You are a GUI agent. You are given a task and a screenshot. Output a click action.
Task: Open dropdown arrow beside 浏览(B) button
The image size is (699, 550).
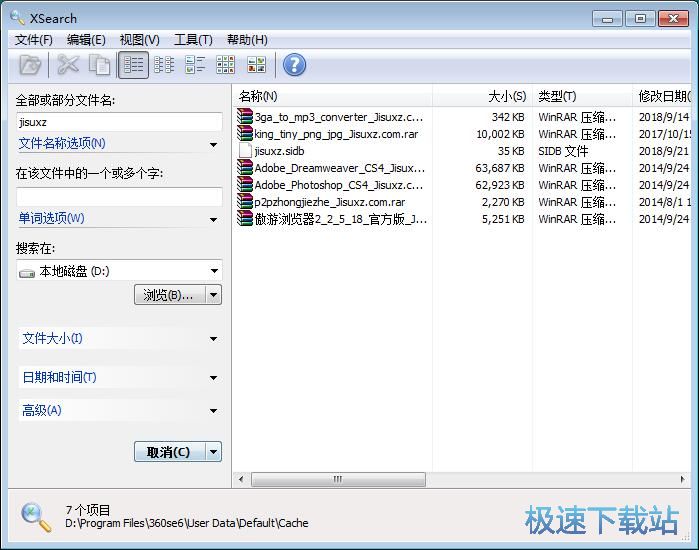(214, 295)
